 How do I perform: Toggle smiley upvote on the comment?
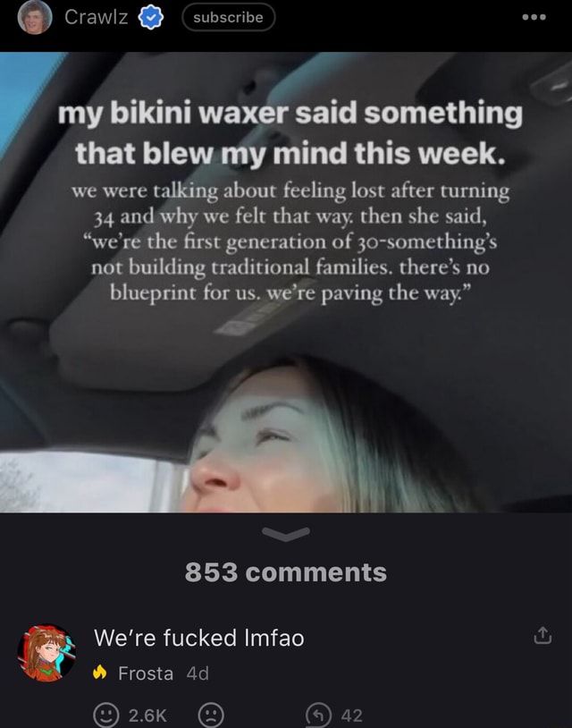point(106,715)
